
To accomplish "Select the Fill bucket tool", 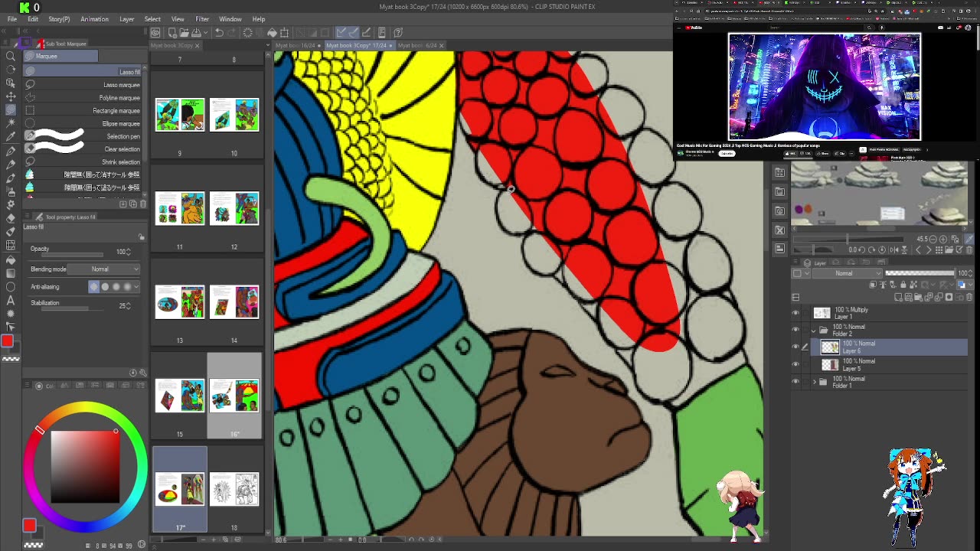I will (x=10, y=260).
